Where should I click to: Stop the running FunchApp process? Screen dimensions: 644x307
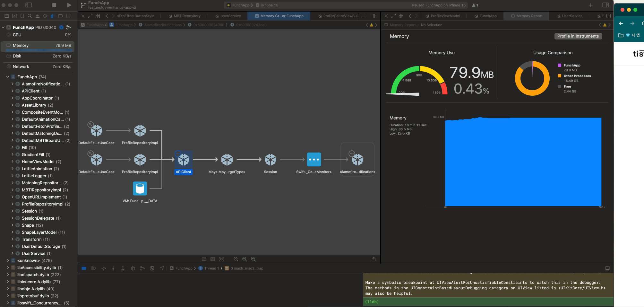point(54,5)
